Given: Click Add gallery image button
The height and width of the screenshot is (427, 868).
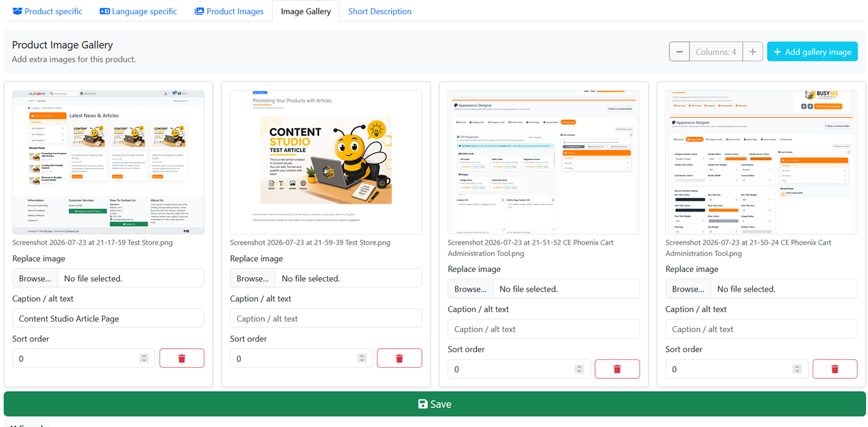Looking at the screenshot, I should [812, 52].
